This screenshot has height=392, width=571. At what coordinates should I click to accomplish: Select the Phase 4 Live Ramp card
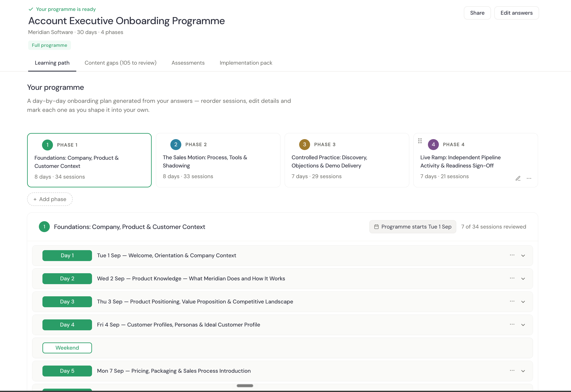476,160
